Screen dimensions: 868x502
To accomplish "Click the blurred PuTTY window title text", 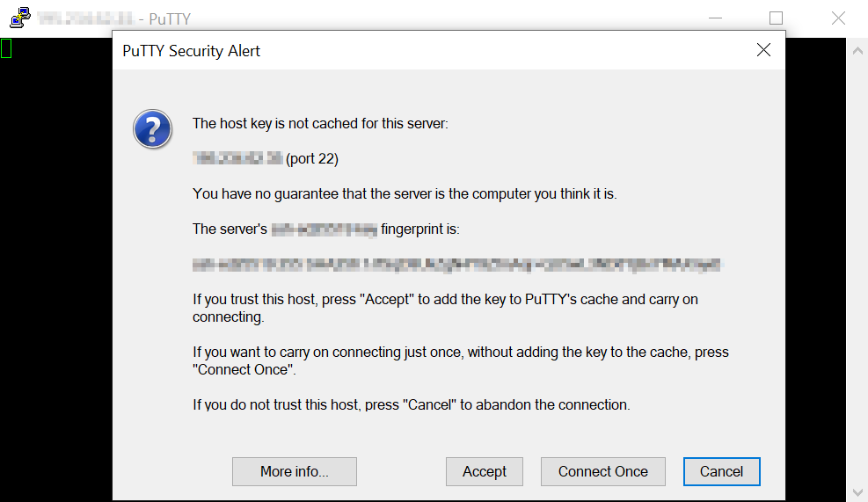I will 84,18.
